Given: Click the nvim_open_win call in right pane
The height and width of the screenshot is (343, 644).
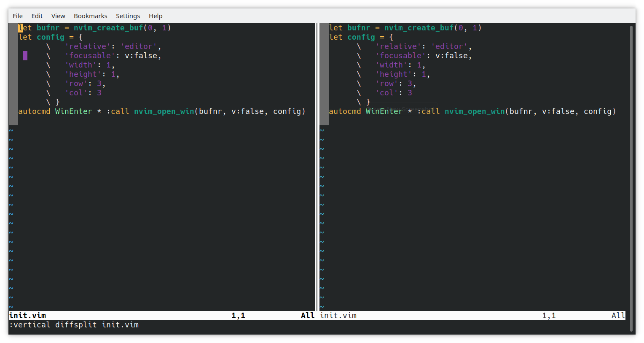Looking at the screenshot, I should pos(475,111).
